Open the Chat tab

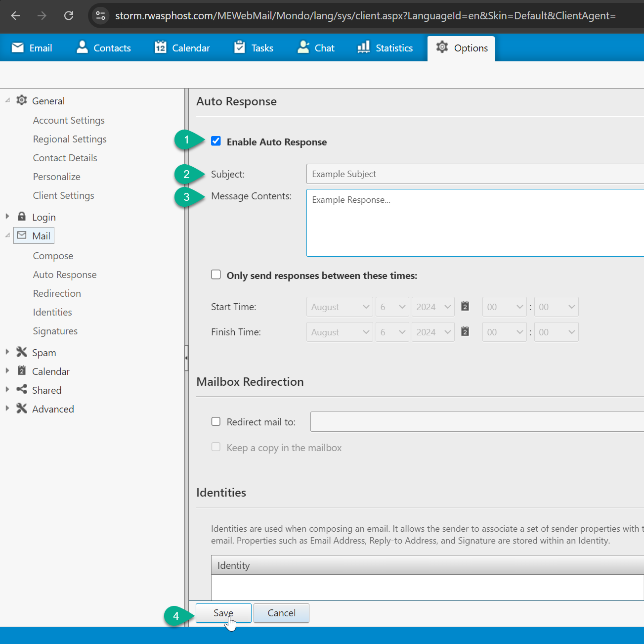(316, 48)
